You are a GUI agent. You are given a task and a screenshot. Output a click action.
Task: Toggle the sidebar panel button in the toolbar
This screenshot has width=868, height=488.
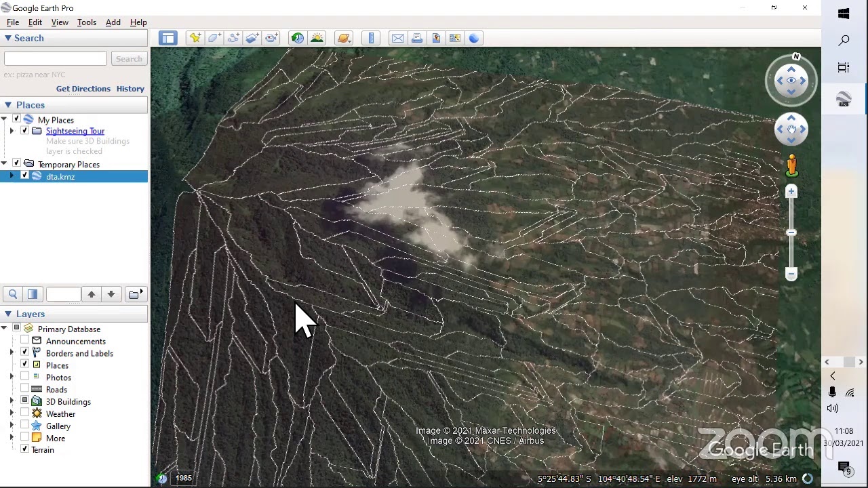pos(168,38)
